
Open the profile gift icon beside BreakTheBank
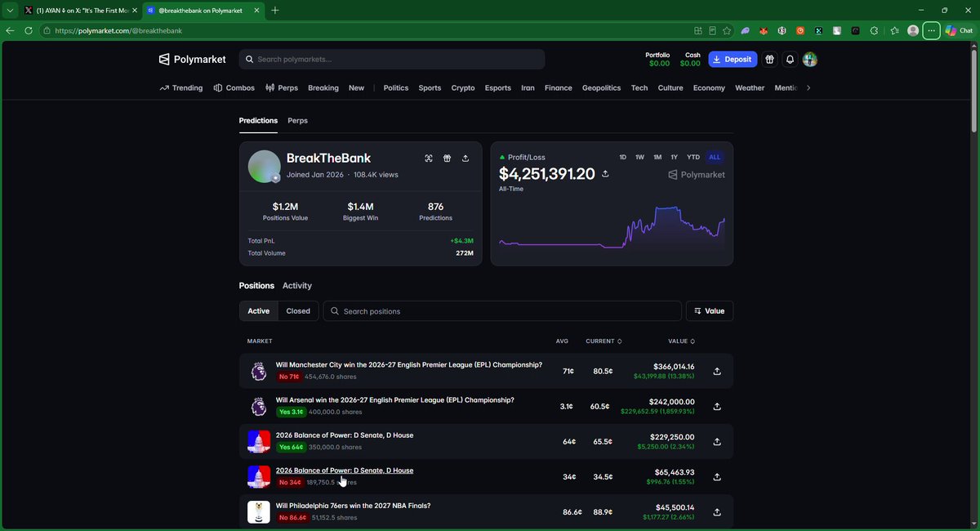[447, 158]
